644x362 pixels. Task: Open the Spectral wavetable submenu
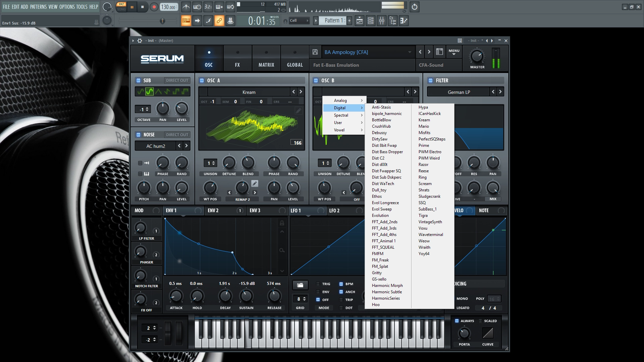[x=344, y=115]
